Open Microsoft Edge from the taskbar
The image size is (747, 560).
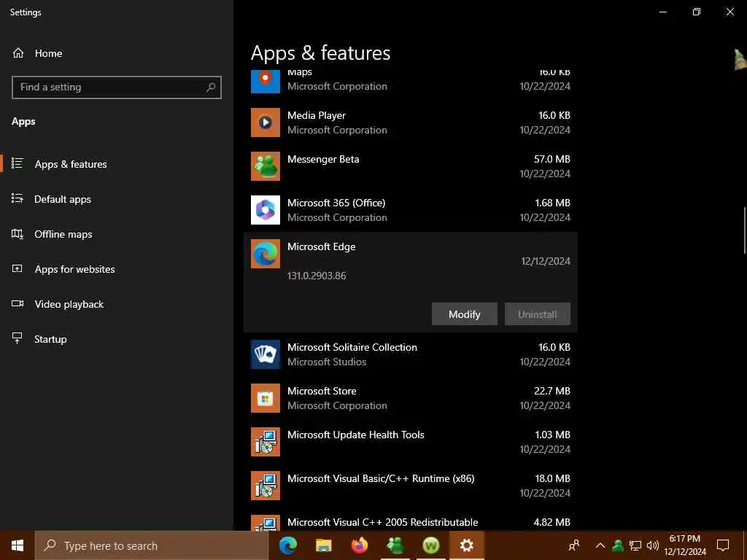287,545
